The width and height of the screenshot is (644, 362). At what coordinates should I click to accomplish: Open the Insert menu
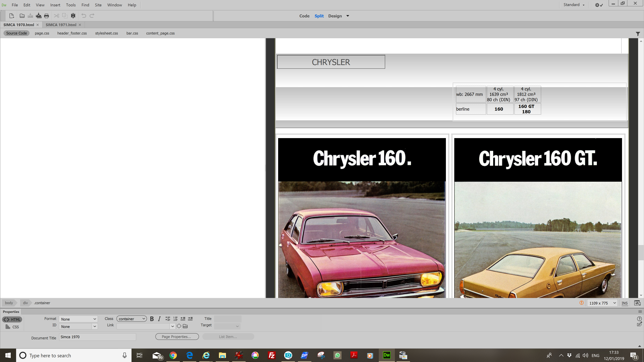pyautogui.click(x=55, y=5)
